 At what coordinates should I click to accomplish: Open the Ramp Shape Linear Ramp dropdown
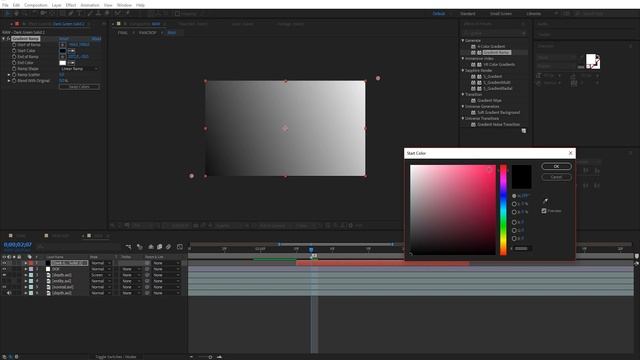(79, 69)
